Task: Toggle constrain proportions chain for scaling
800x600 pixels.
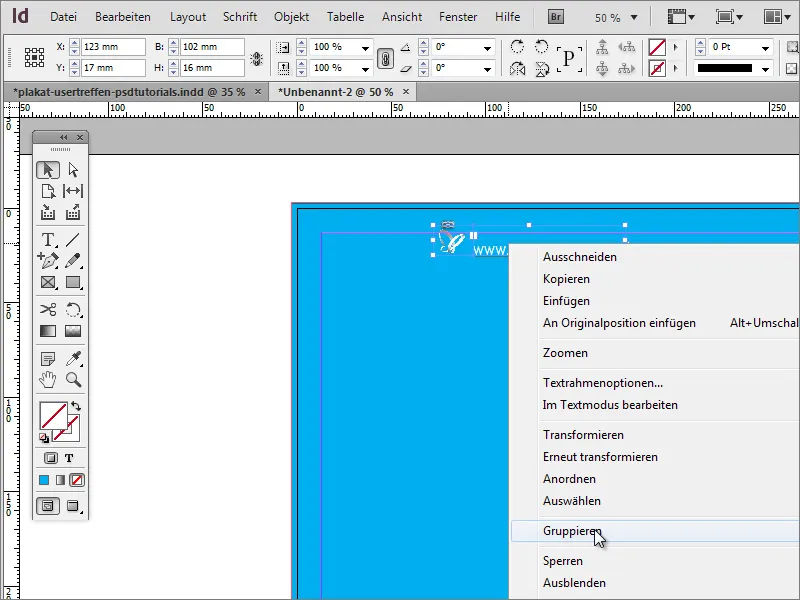Action: (385, 58)
